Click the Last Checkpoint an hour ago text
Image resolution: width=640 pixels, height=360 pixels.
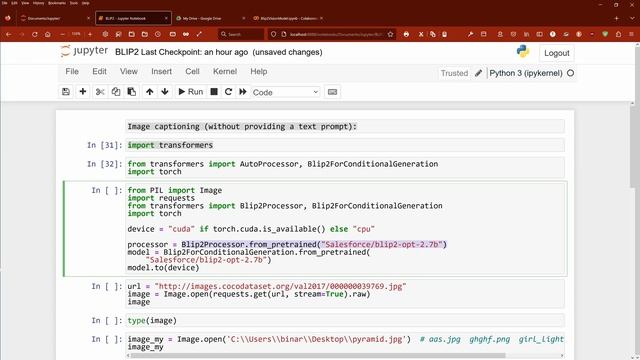pyautogui.click(x=194, y=52)
